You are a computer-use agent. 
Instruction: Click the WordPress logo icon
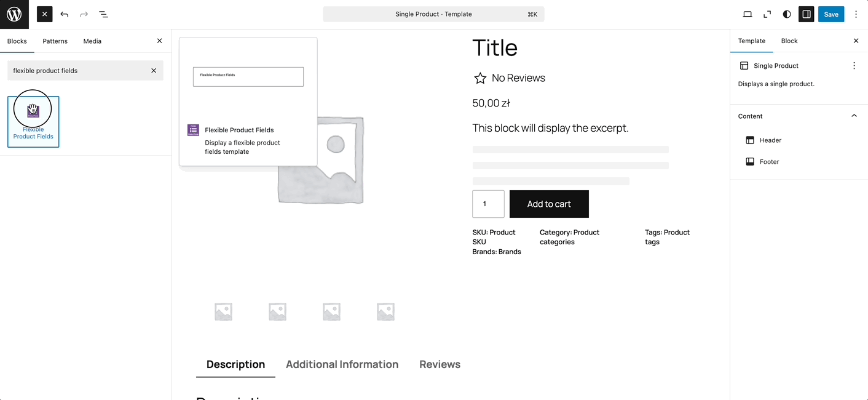pyautogui.click(x=14, y=14)
